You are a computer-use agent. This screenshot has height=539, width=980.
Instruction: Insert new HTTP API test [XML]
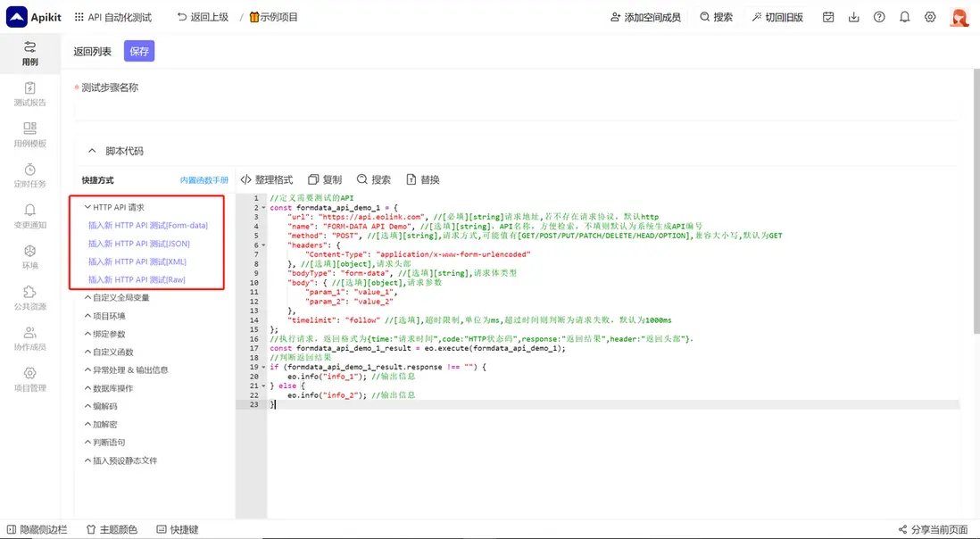(137, 261)
